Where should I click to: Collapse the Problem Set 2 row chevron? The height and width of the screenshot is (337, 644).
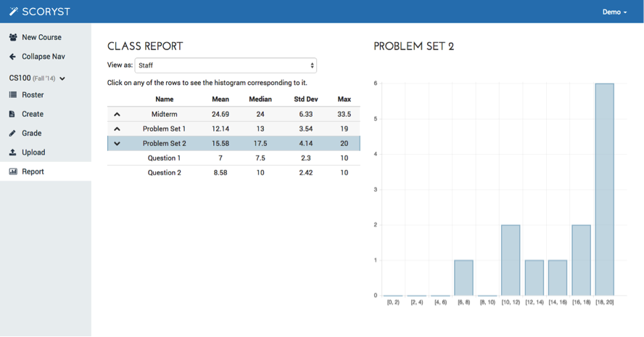[x=117, y=144]
